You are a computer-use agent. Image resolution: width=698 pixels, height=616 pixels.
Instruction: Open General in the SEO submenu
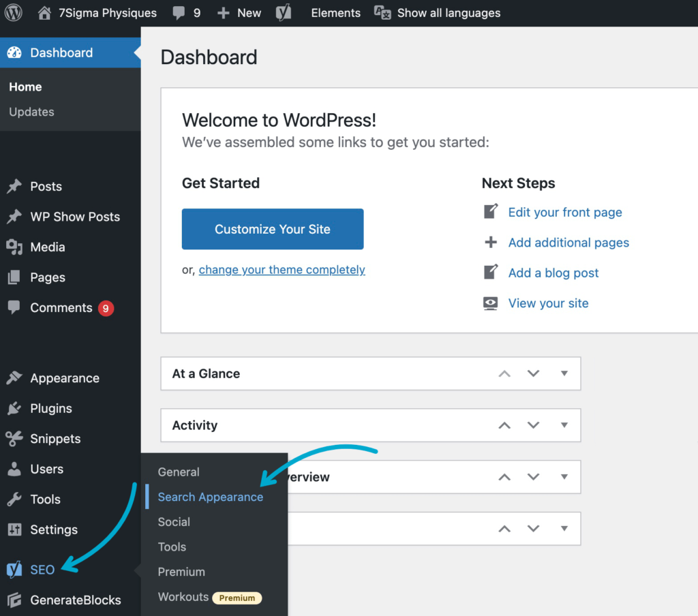click(179, 472)
